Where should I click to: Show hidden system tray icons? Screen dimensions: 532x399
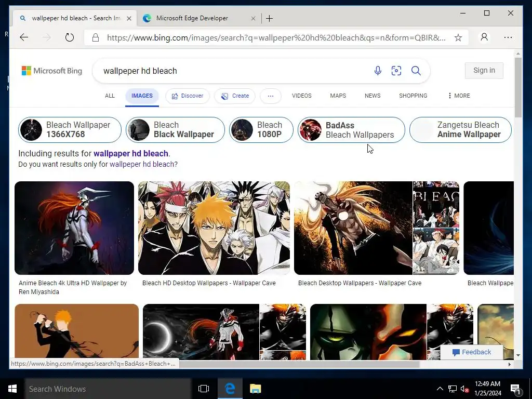click(440, 389)
